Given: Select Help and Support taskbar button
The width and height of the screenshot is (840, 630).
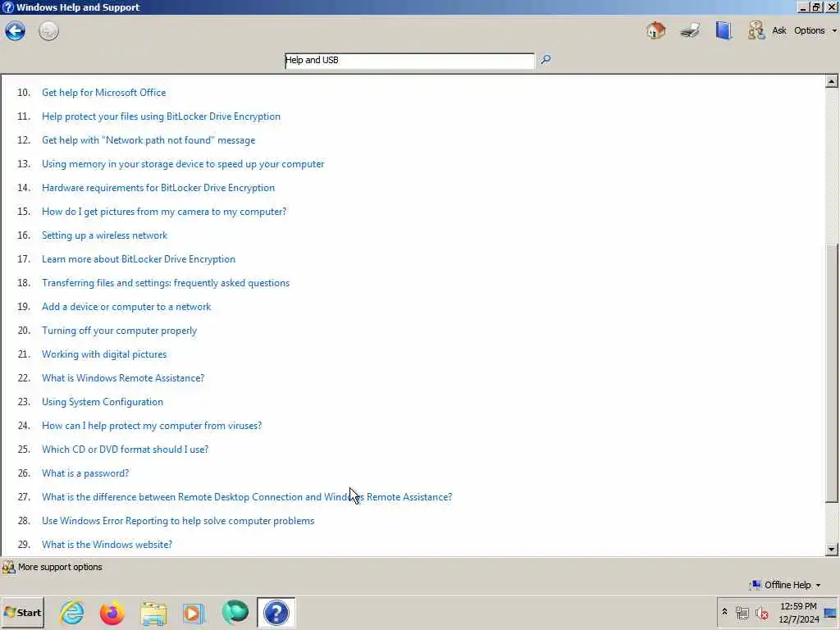Looking at the screenshot, I should (276, 613).
